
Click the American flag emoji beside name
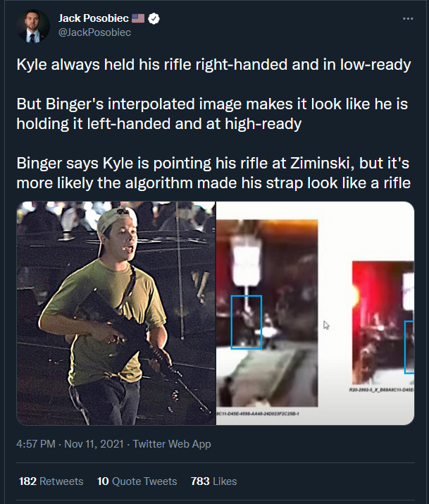pos(138,18)
